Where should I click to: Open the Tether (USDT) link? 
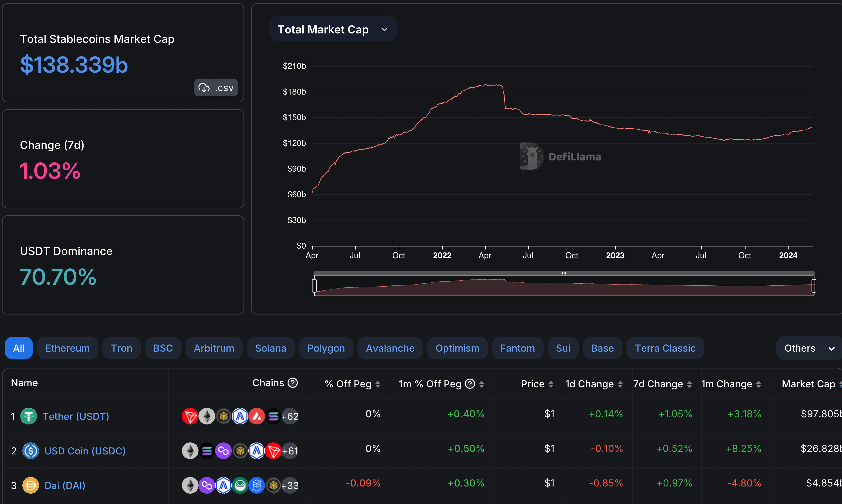pos(76,416)
